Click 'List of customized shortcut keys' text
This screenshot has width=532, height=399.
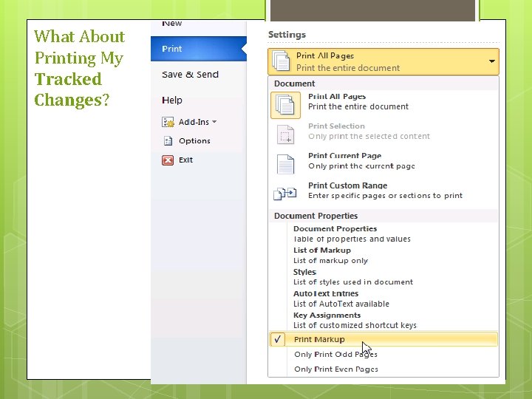(355, 325)
